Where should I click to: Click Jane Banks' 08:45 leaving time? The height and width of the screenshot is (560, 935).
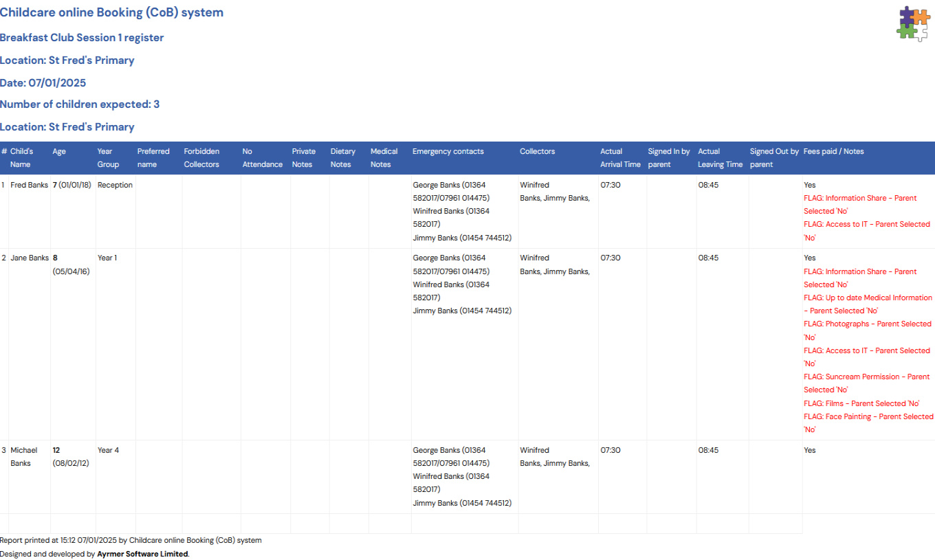pos(708,258)
